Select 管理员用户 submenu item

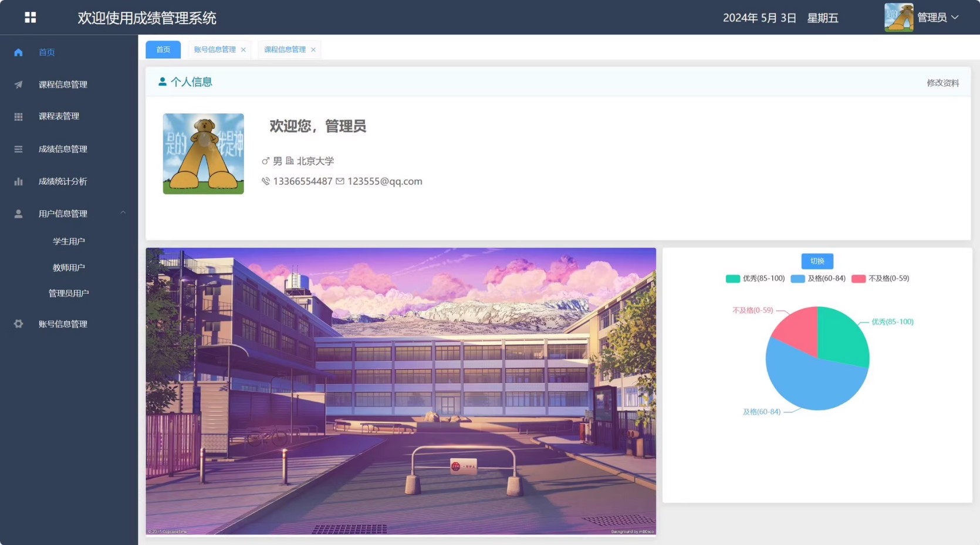[69, 293]
